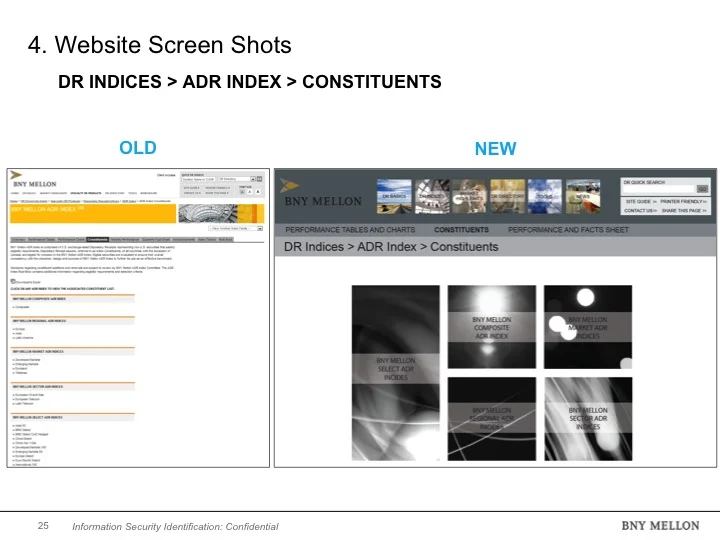Click slide number 25 in footer
This screenshot has width=720, height=540.
43,526
